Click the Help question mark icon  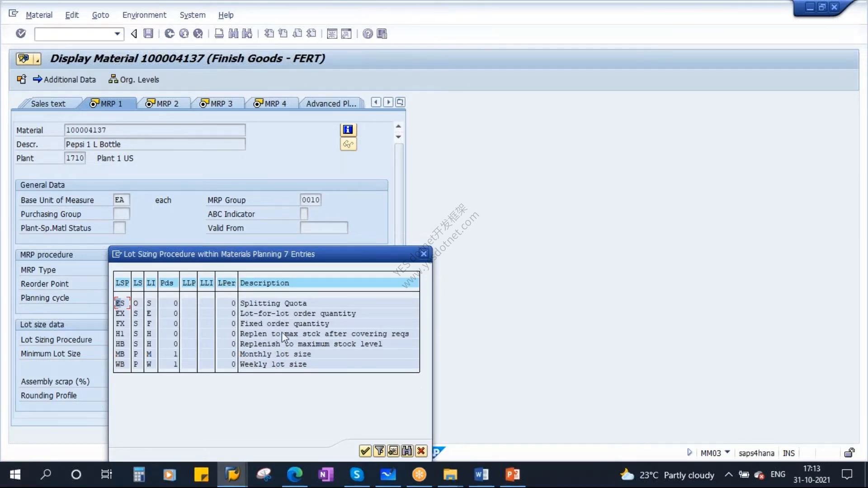pyautogui.click(x=368, y=33)
